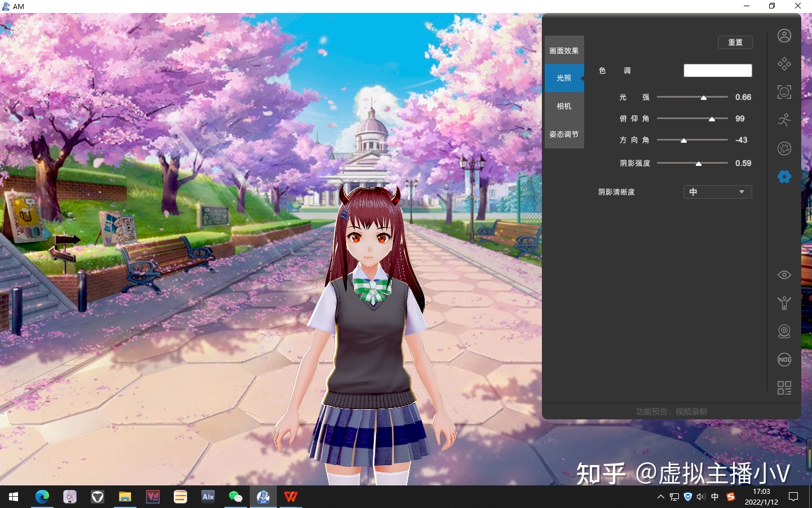Click the 功能预告：视频录制 footer text
The height and width of the screenshot is (508, 812).
click(671, 411)
